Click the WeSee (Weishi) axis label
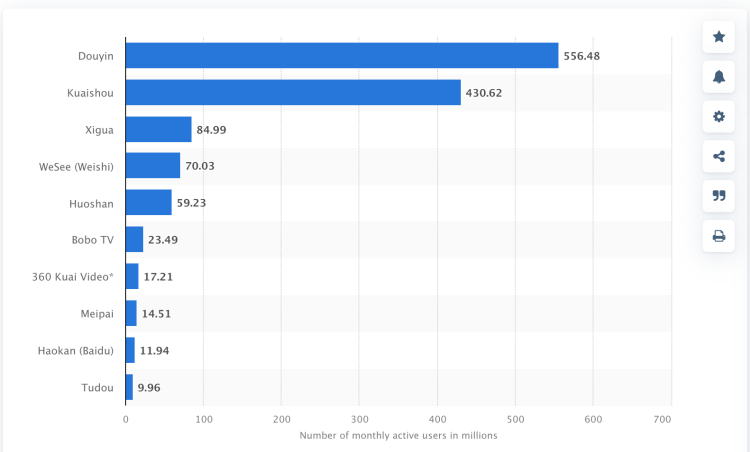Viewport: 750px width, 452px height. point(76,166)
